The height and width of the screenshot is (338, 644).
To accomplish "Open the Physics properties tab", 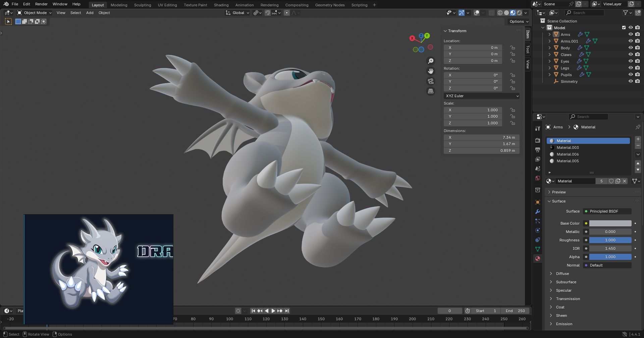I will coord(538,230).
